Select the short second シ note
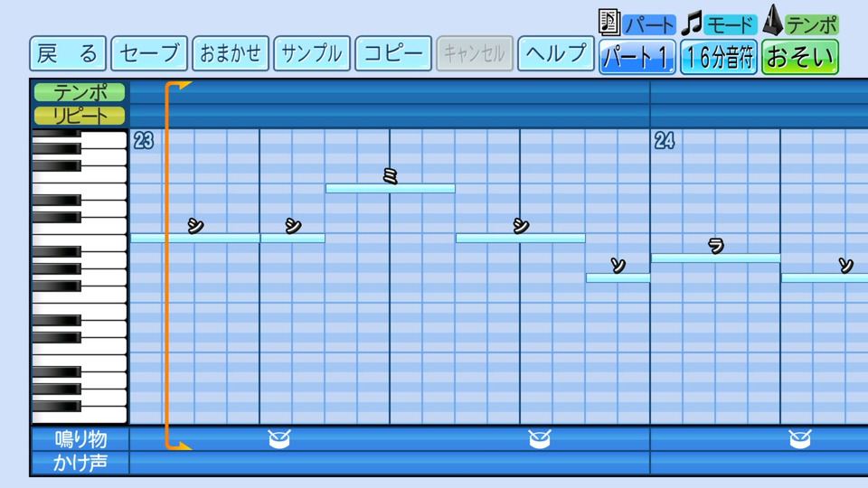The height and width of the screenshot is (488, 868). (x=293, y=238)
